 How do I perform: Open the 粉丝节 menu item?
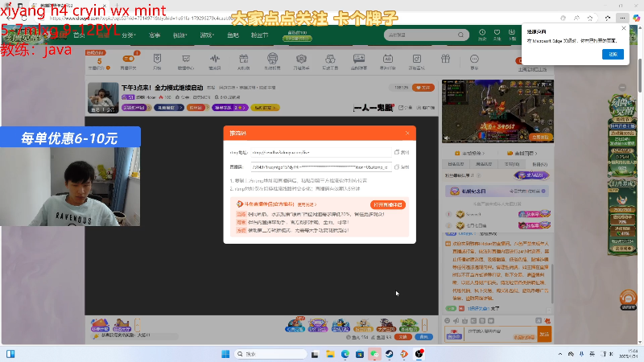[259, 35]
